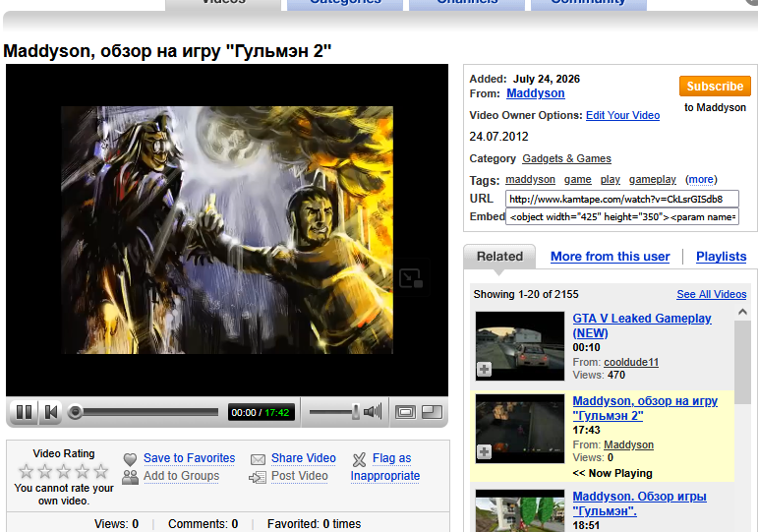Open Maddyson. Обзор игры "Гульмэн" title link
Screen dimensions: 758x532
point(640,503)
